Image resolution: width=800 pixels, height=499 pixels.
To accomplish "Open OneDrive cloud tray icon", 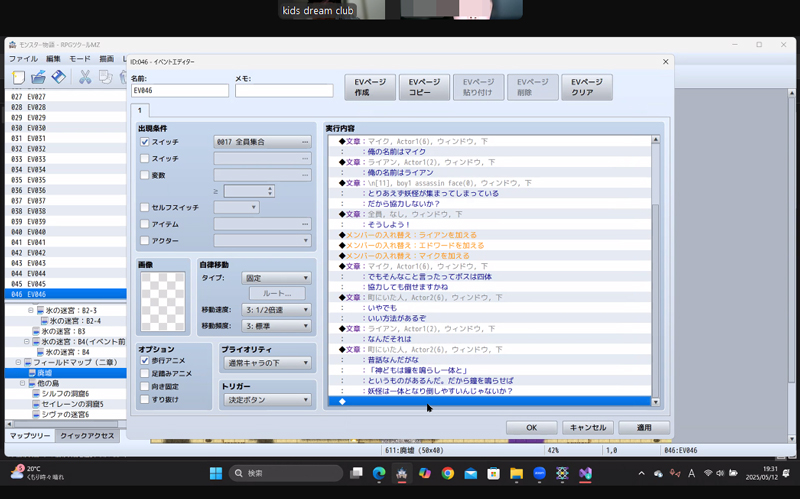I will point(658,473).
